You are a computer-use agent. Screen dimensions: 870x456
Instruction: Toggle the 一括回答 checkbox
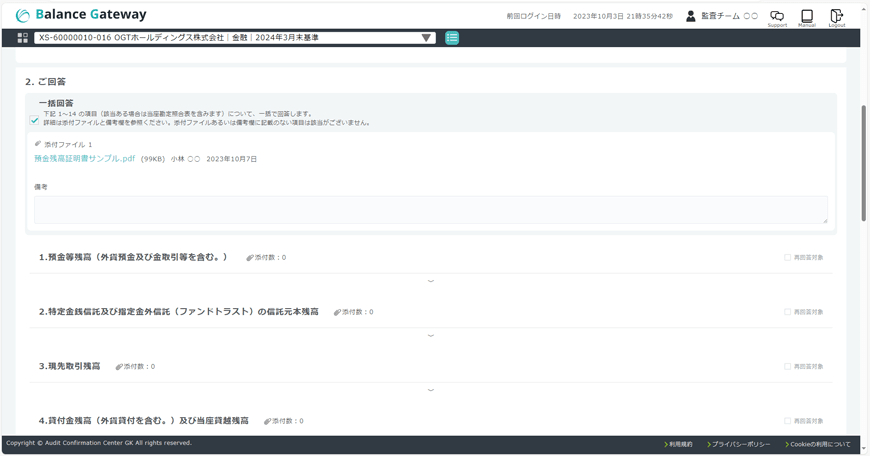click(x=34, y=120)
